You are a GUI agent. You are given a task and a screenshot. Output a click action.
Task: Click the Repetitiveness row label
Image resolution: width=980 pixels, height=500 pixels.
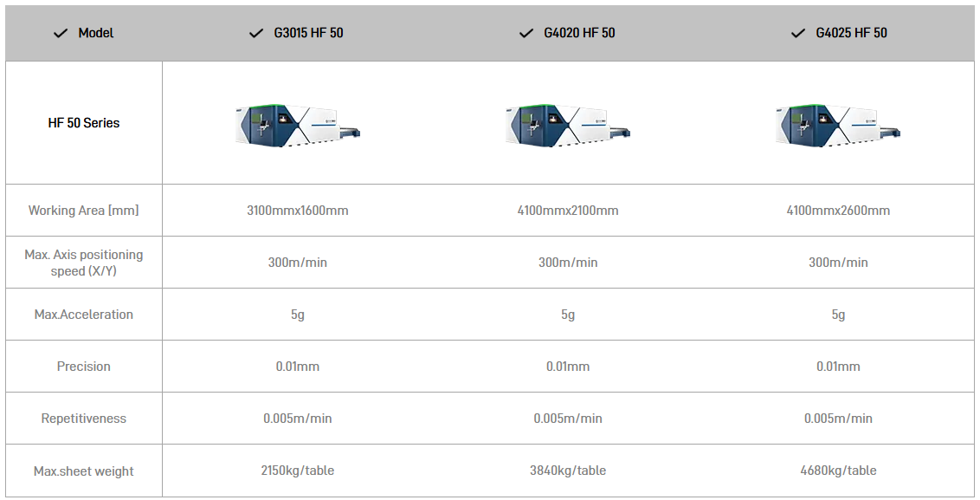(84, 419)
